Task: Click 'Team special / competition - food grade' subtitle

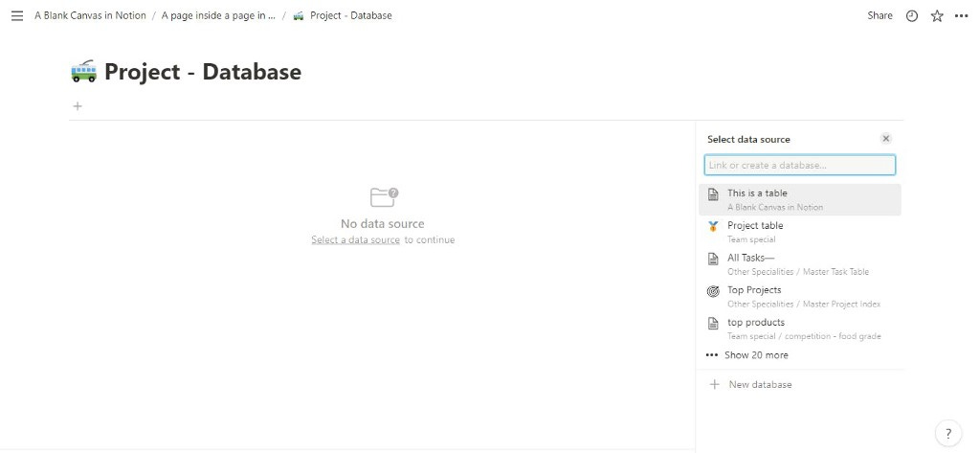Action: pyautogui.click(x=804, y=336)
